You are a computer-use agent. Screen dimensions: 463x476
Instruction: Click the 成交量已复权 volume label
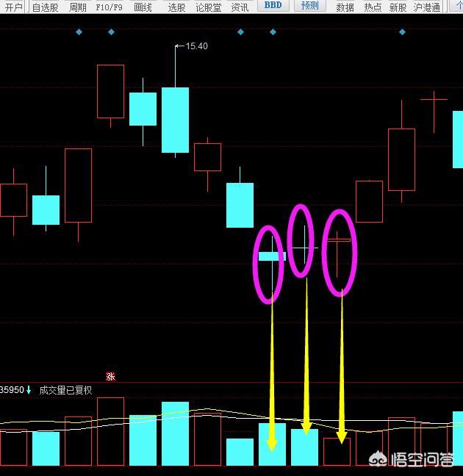tap(65, 390)
